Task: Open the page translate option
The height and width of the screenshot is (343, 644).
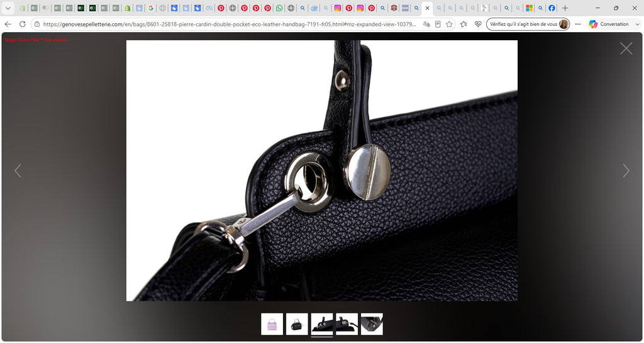Action: (x=427, y=25)
